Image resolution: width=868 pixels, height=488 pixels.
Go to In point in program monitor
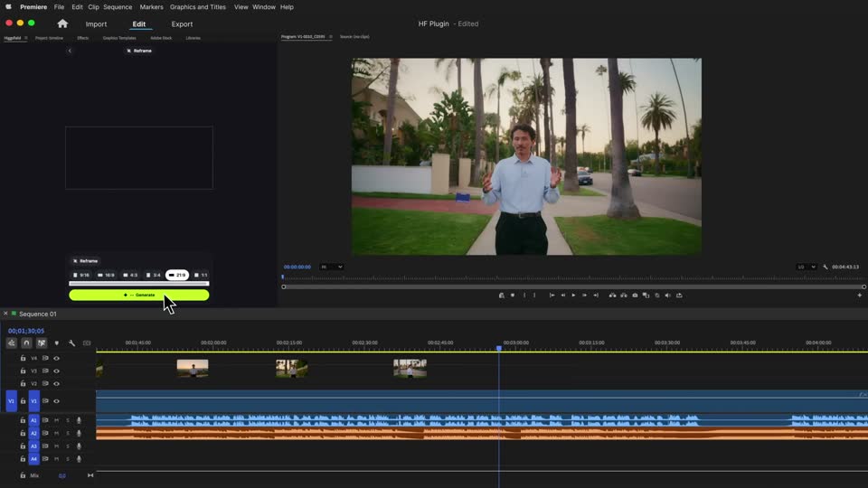point(552,296)
